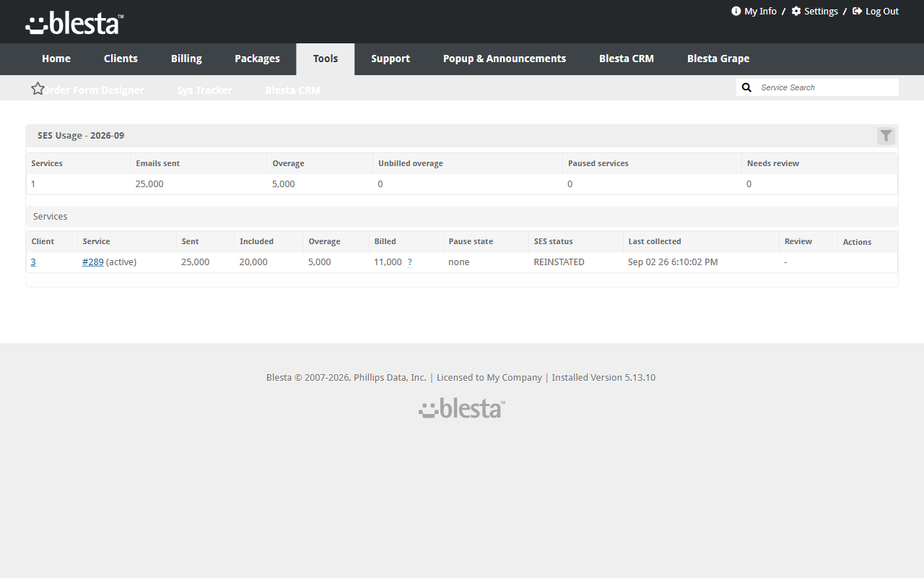The image size is (924, 578).
Task: Click the Settings gear icon
Action: pos(796,11)
